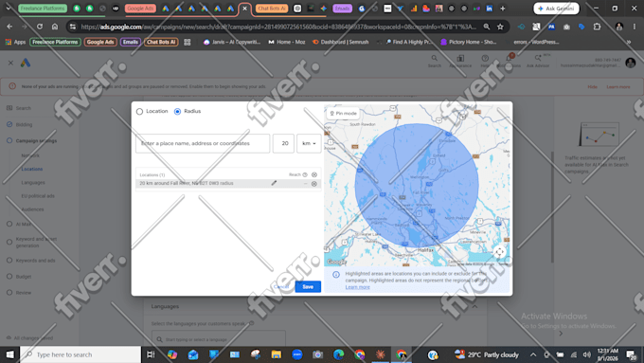Hide the ads-not-running warning banner
The width and height of the screenshot is (644, 363).
[592, 87]
